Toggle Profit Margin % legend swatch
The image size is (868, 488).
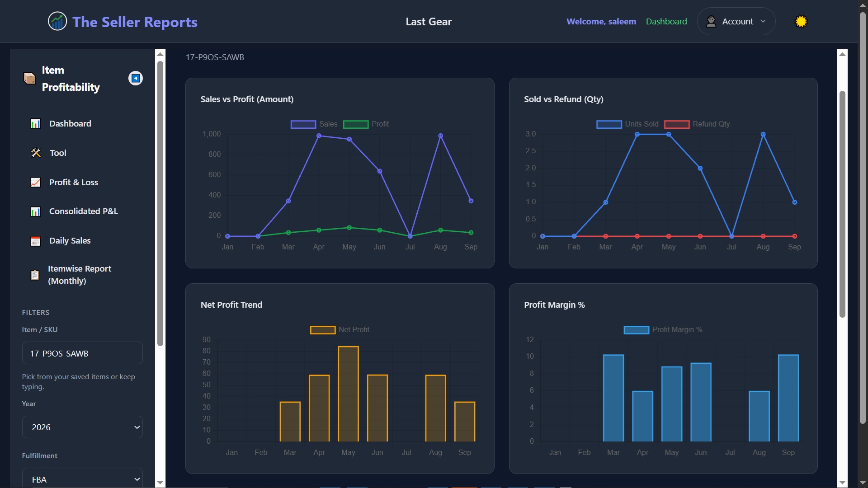[x=636, y=330]
